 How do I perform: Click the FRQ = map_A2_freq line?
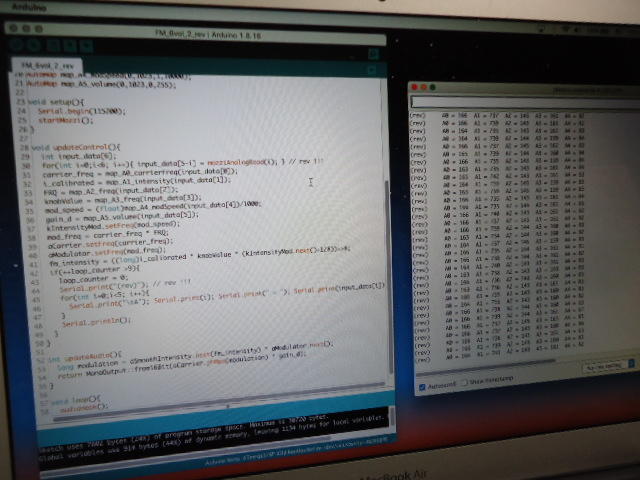click(111, 191)
